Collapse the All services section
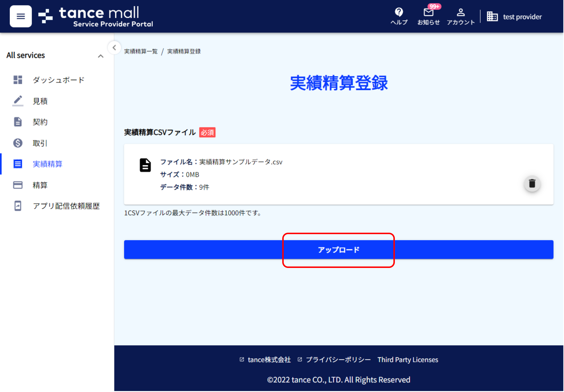The image size is (564, 392). (101, 56)
